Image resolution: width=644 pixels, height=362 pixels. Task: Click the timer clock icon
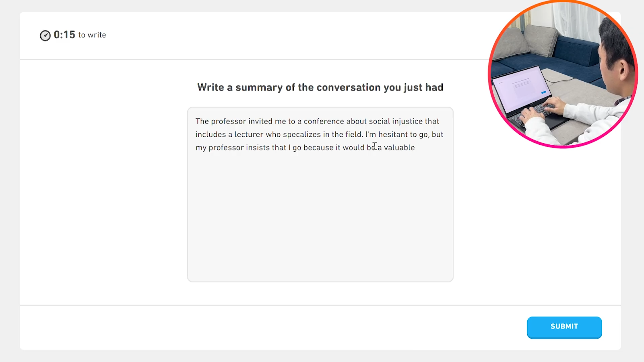[45, 35]
